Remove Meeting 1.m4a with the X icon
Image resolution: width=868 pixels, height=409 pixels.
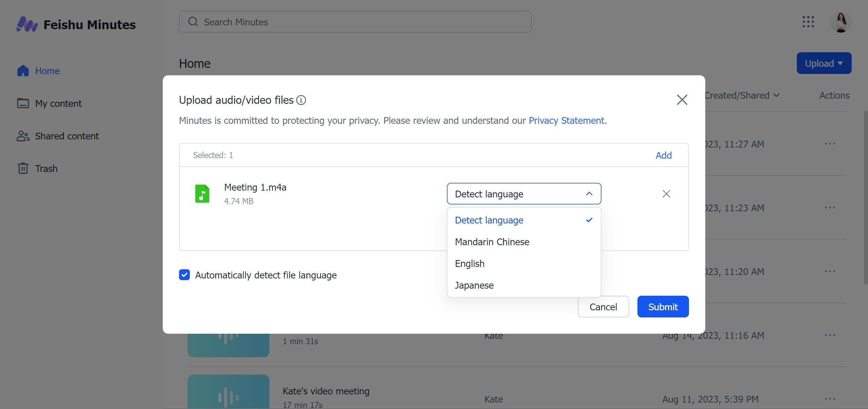(666, 194)
